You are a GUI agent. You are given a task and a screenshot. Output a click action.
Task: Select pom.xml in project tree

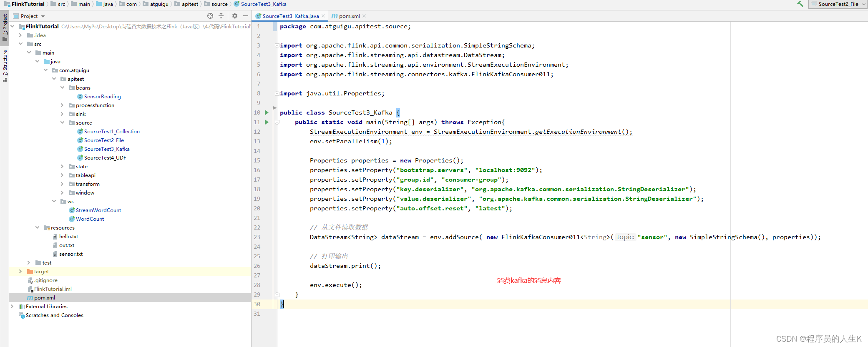click(45, 298)
